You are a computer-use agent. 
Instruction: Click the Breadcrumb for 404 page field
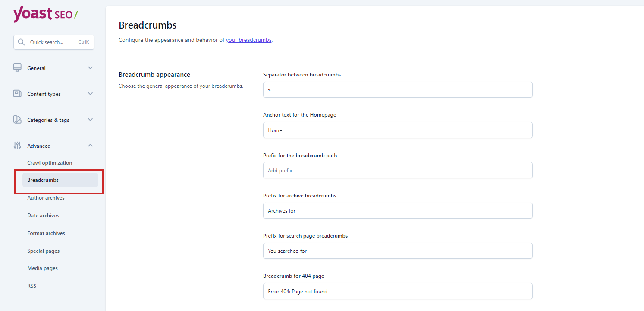(x=397, y=292)
